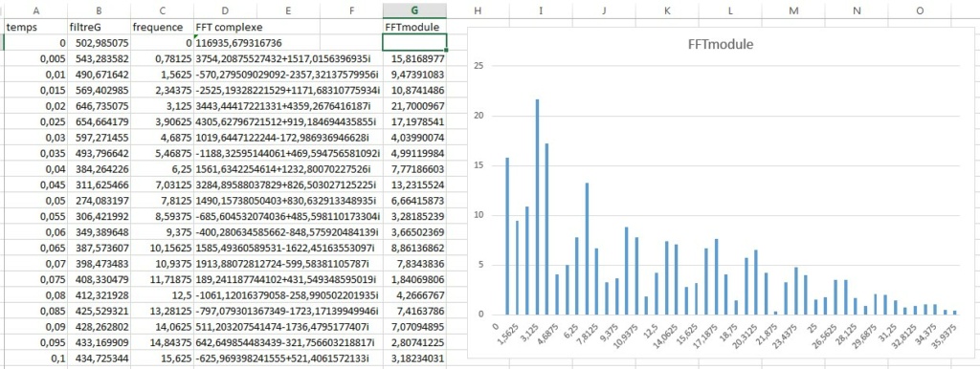Screen dimensions: 980x369
Task: Click the 'temps' header cell
Action: [35, 27]
